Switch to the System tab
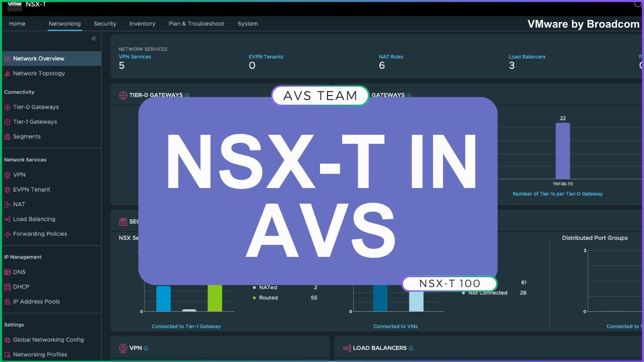 [x=248, y=24]
